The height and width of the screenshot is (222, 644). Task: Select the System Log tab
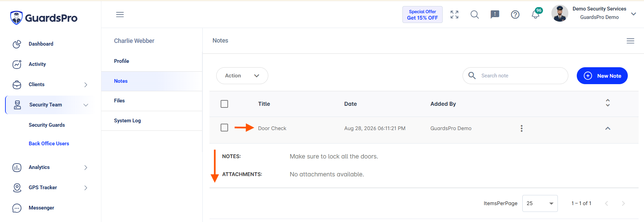152,121
